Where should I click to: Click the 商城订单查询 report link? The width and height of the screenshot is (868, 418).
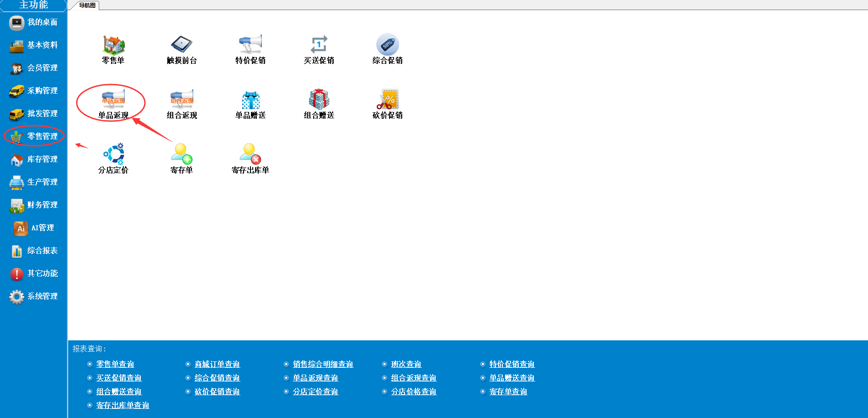(217, 364)
